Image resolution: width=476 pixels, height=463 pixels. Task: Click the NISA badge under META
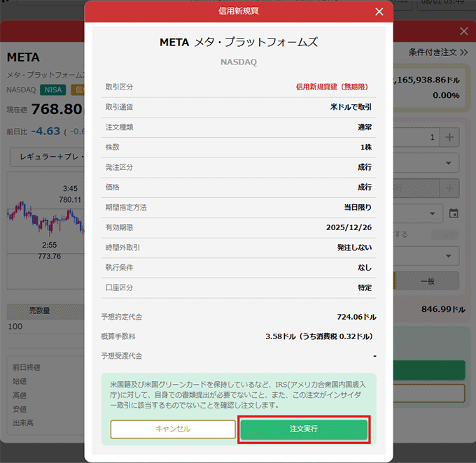(x=52, y=90)
